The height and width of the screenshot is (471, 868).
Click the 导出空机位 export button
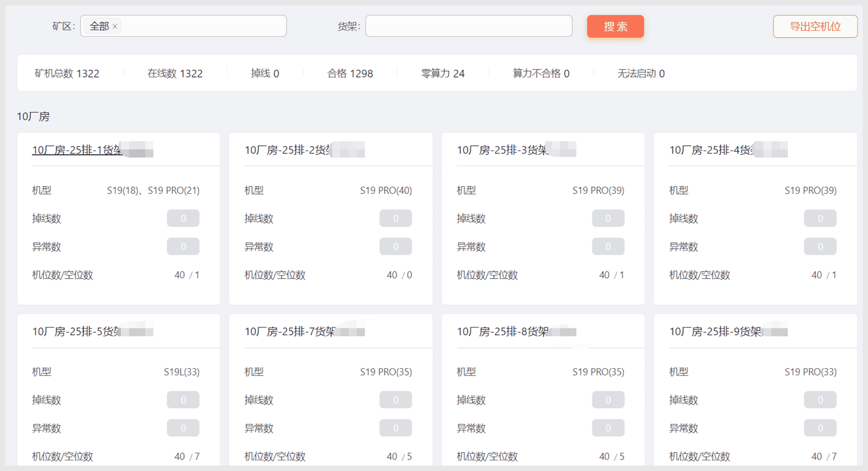[815, 27]
